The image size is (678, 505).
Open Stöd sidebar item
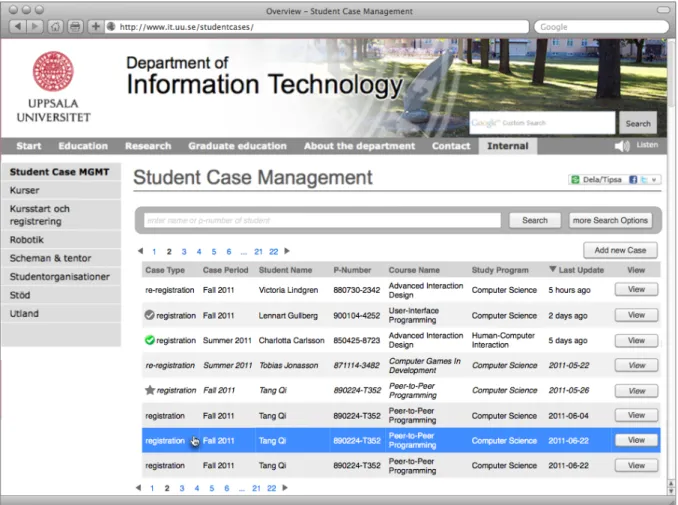pyautogui.click(x=61, y=295)
